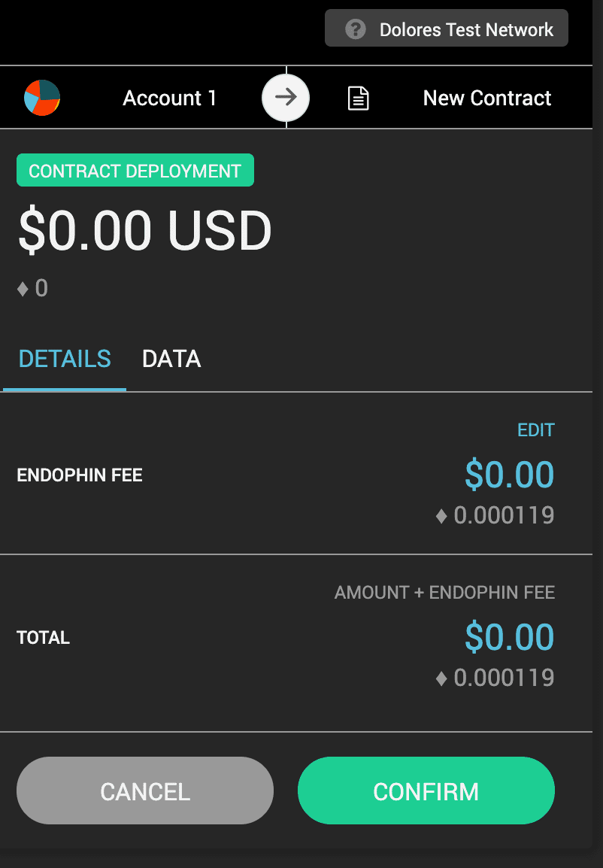Select the Account 1 sender name
The image size is (603, 868).
(169, 98)
